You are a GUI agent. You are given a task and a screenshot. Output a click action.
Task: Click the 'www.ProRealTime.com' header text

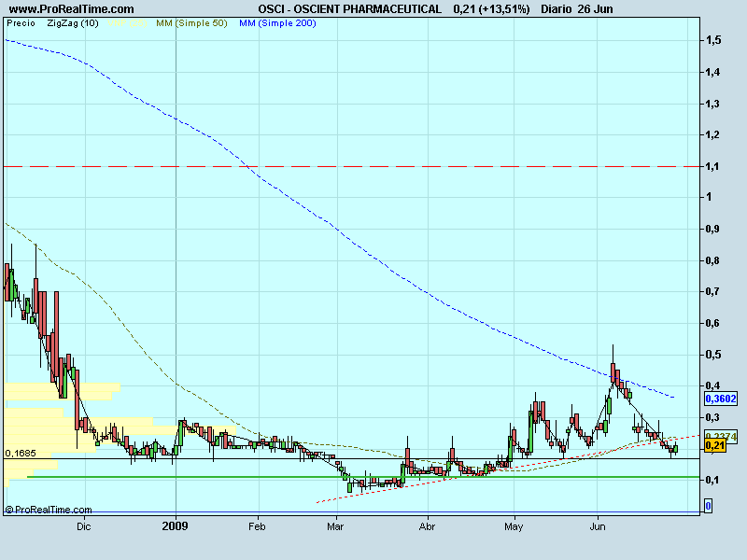(72, 9)
